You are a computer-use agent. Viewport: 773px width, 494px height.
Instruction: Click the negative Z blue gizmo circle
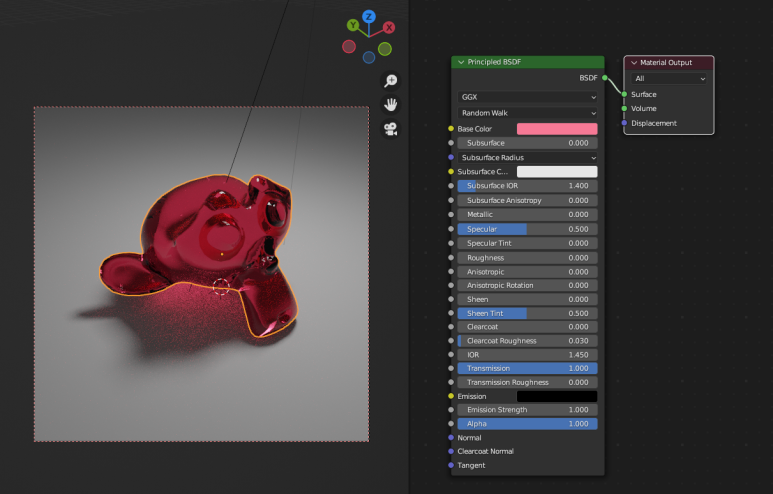[369, 58]
